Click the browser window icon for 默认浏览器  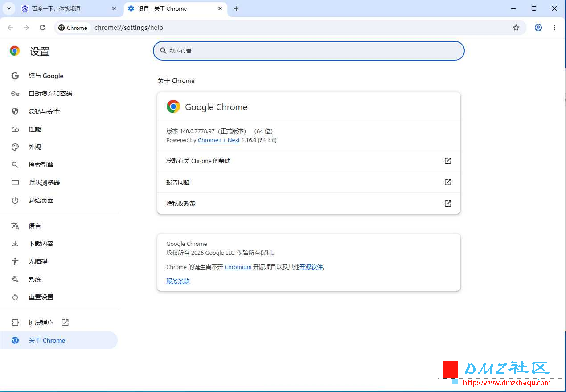[15, 183]
